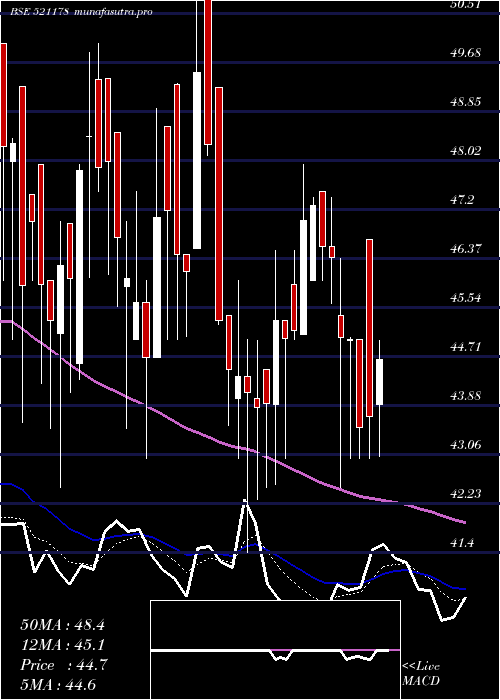Click the MACD histogram panel

(275, 650)
